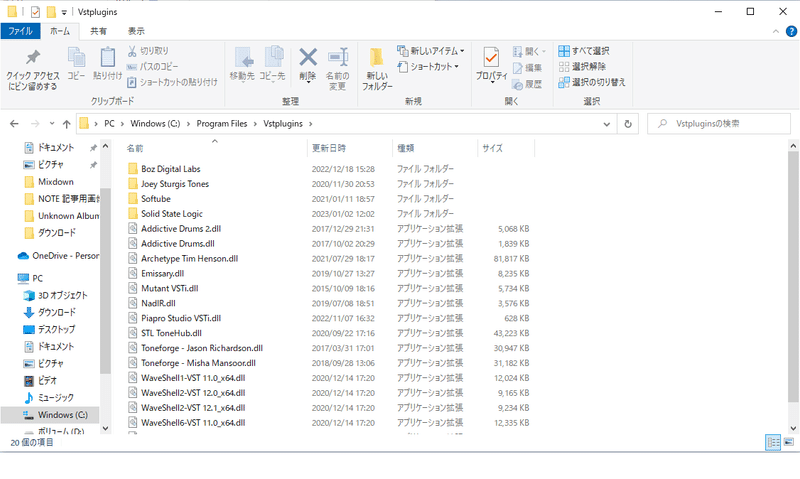Click the Delete (削除) X icon
Image resolution: width=800 pixels, height=479 pixels.
pos(308,57)
